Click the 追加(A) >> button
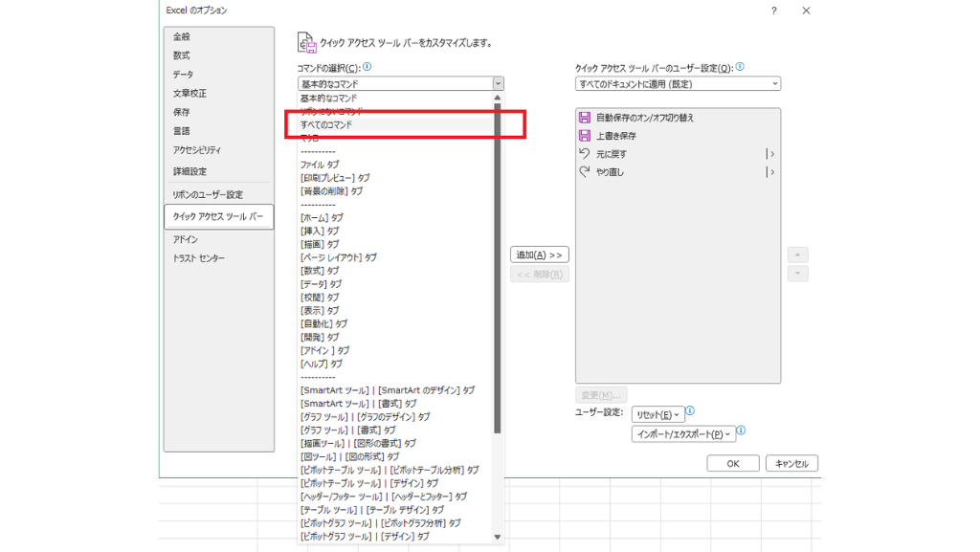 pyautogui.click(x=540, y=254)
